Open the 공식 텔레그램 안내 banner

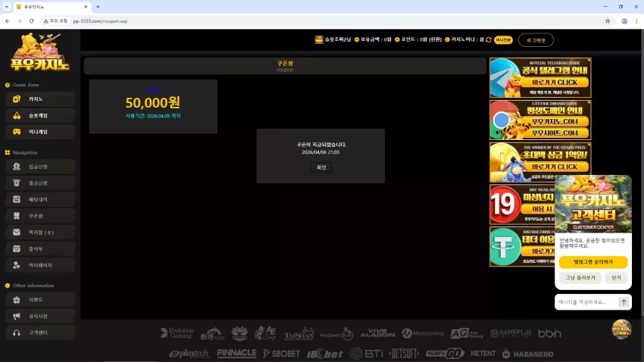(x=540, y=77)
